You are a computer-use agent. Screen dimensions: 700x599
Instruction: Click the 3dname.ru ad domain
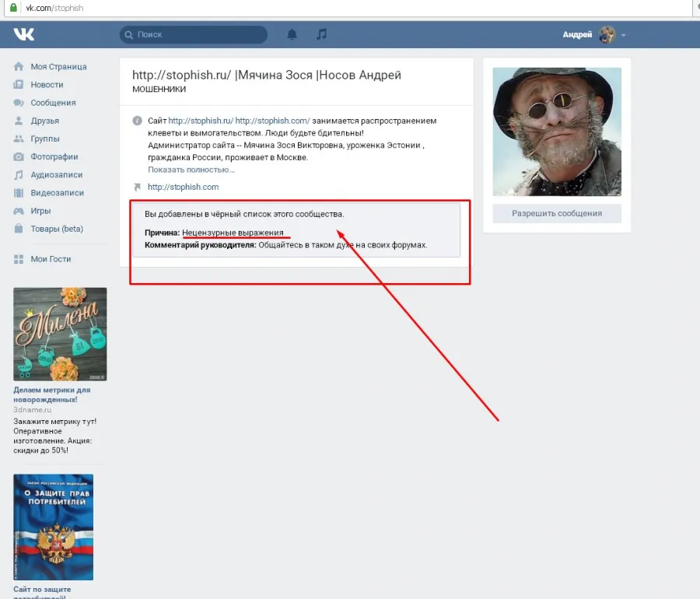pos(32,410)
